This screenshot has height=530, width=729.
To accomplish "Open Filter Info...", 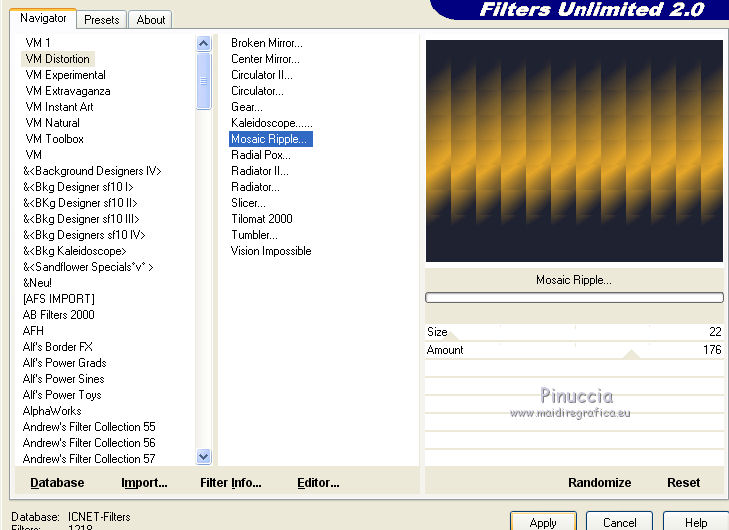I will click(231, 483).
